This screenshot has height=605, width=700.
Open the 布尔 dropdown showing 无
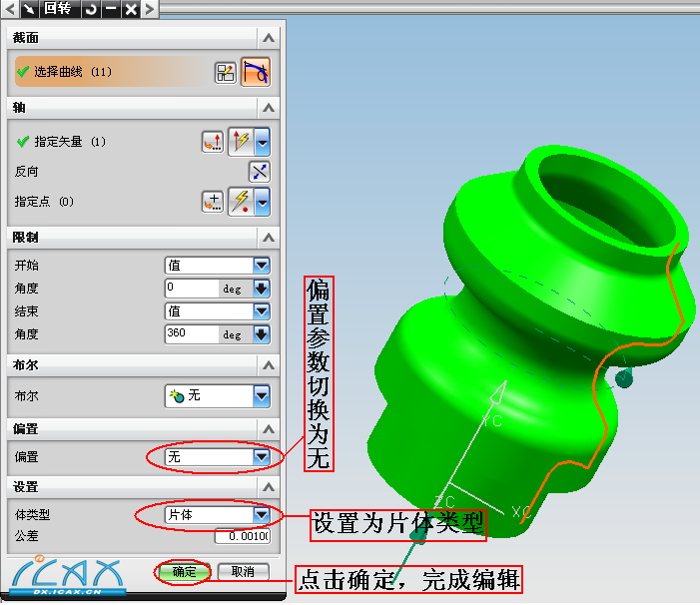tap(218, 396)
